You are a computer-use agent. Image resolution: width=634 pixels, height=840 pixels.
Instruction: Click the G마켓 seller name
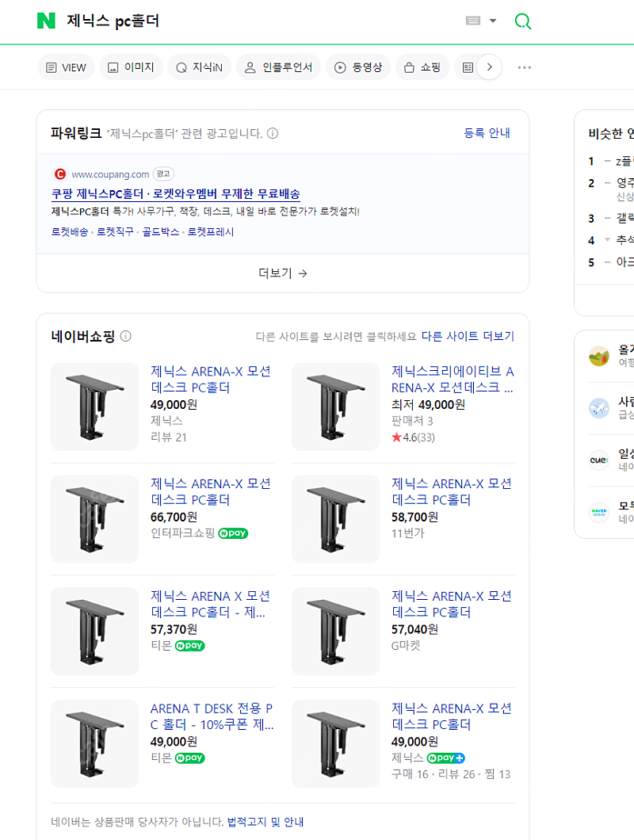pos(406,646)
